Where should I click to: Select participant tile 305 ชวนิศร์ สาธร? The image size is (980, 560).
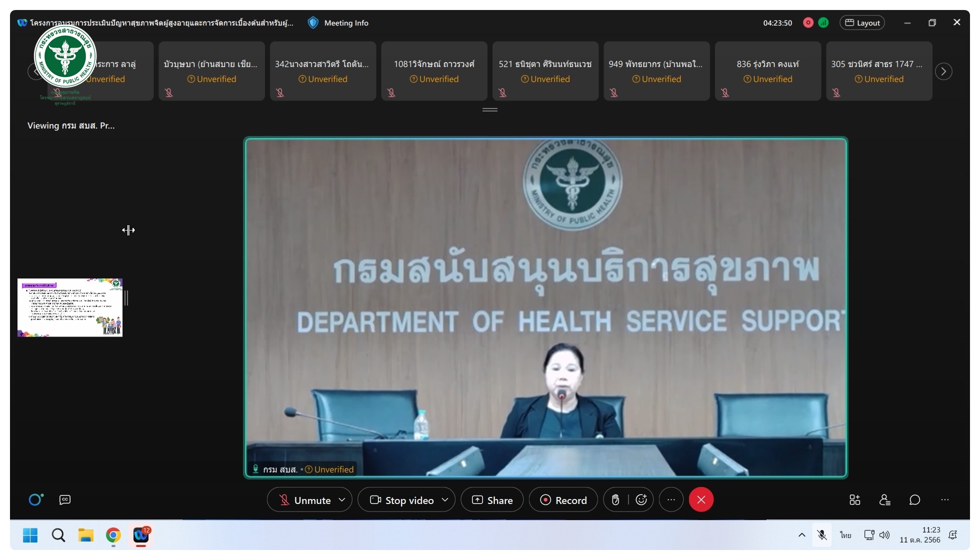(x=879, y=71)
